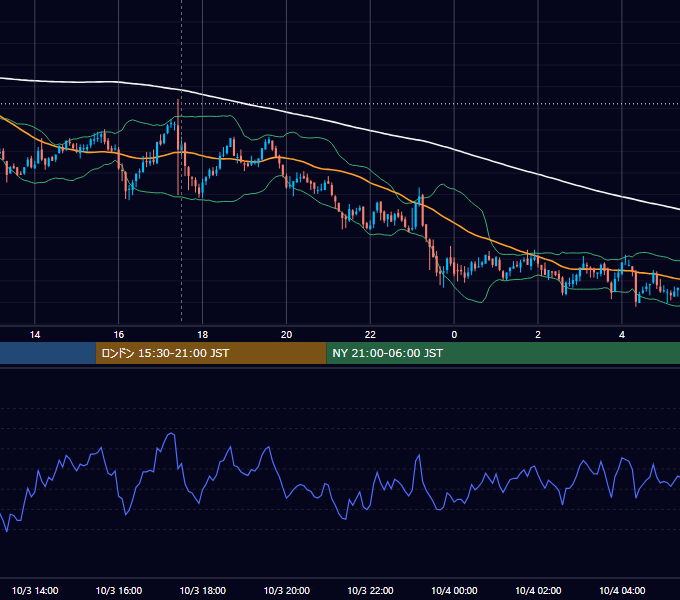The image size is (680, 600).
Task: Click the London 15:30-21:00 JST session bar
Action: coord(211,353)
